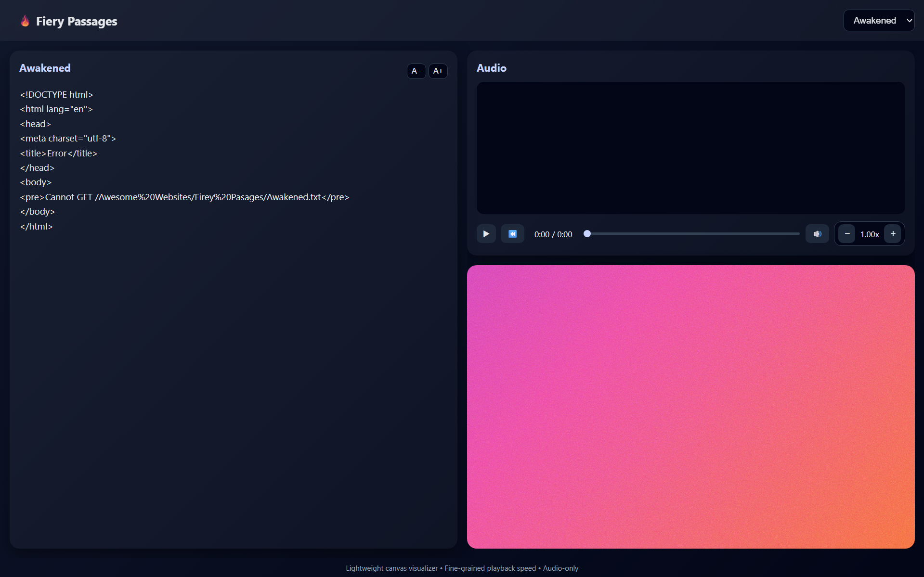The height and width of the screenshot is (577, 924).
Task: Increase playback speed with plus button
Action: pyautogui.click(x=893, y=234)
